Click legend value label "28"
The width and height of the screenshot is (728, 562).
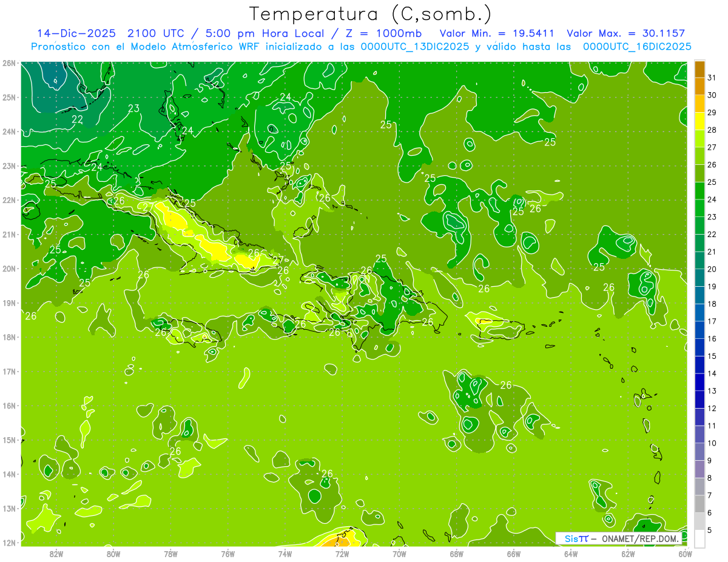pos(712,130)
